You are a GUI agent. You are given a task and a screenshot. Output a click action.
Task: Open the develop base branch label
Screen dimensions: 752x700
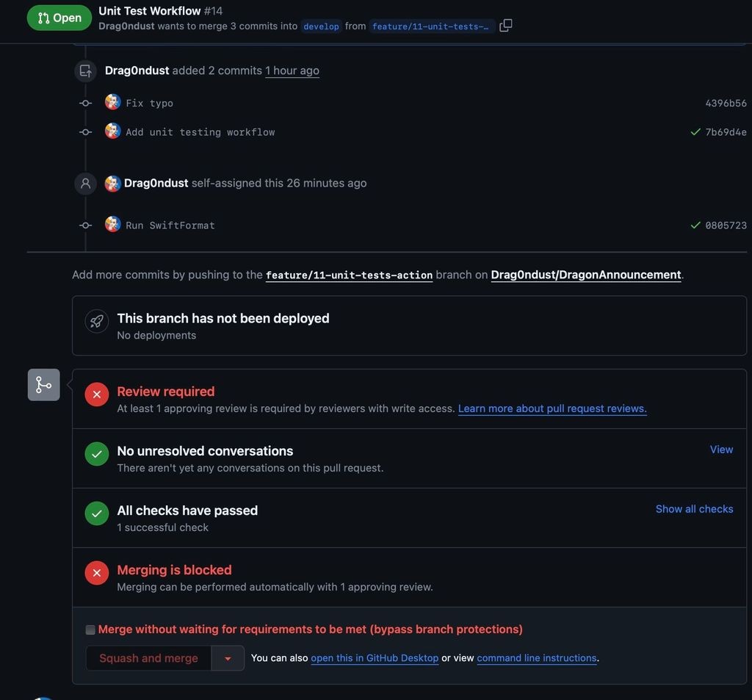pyautogui.click(x=322, y=26)
